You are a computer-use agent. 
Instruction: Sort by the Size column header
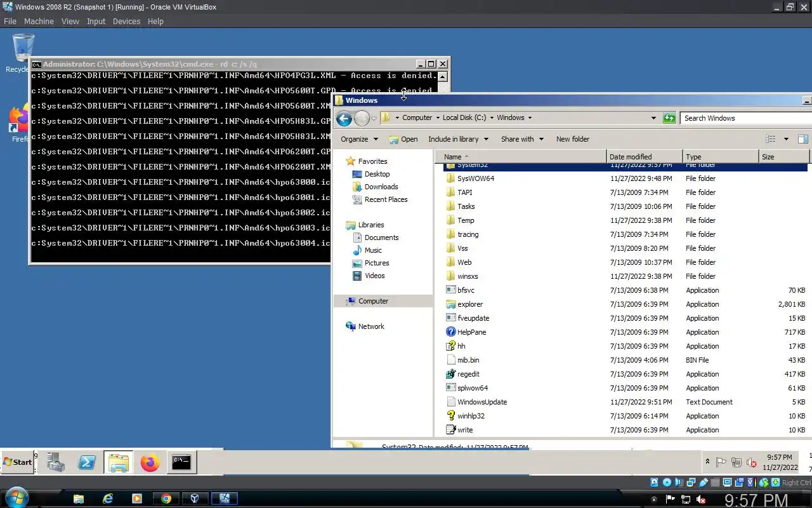click(x=784, y=157)
